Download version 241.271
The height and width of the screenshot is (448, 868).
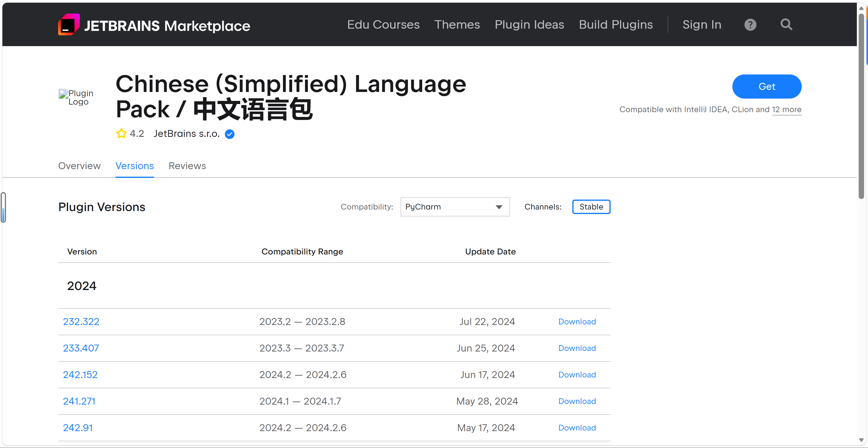pyautogui.click(x=577, y=402)
